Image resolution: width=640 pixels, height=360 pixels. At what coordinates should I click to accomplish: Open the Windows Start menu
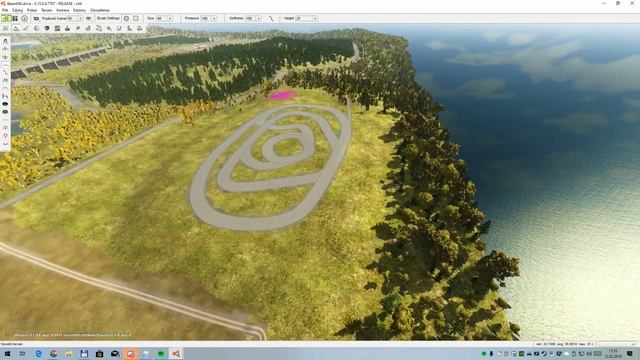coord(7,353)
